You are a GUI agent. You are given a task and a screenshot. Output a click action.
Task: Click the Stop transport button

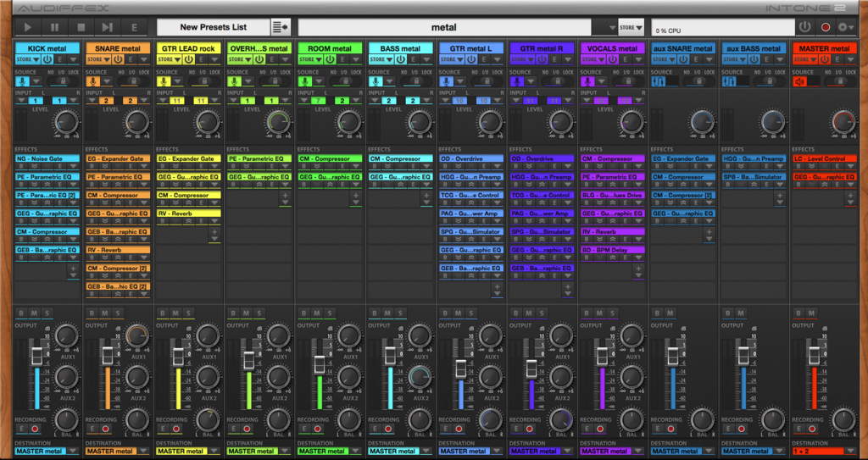[x=81, y=28]
